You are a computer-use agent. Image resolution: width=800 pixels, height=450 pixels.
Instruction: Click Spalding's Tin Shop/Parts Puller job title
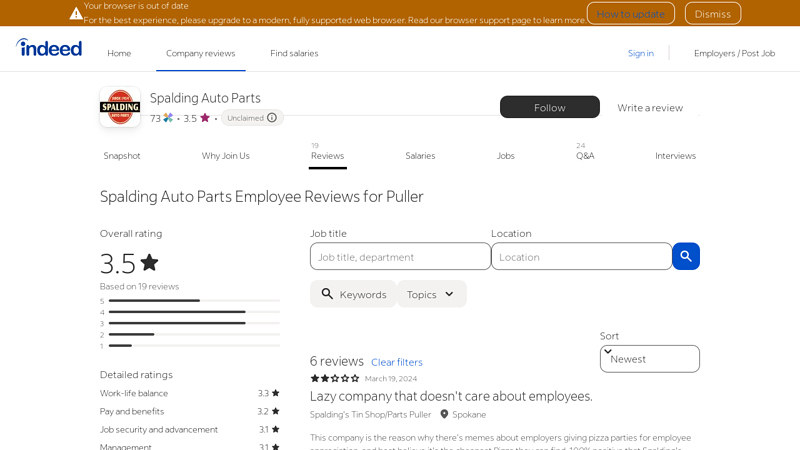coord(370,414)
